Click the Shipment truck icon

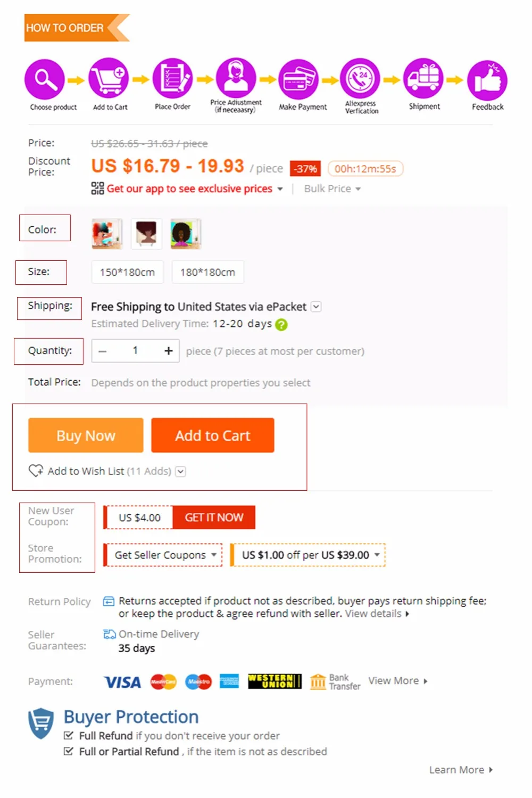coord(423,79)
